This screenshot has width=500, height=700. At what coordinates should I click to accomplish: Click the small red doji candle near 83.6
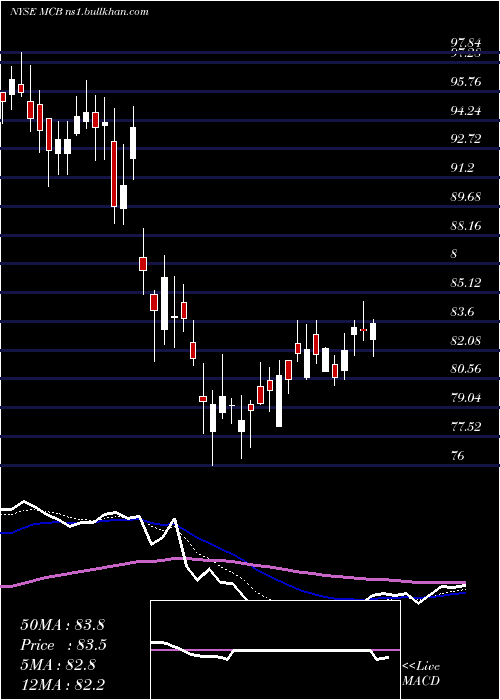click(x=363, y=330)
